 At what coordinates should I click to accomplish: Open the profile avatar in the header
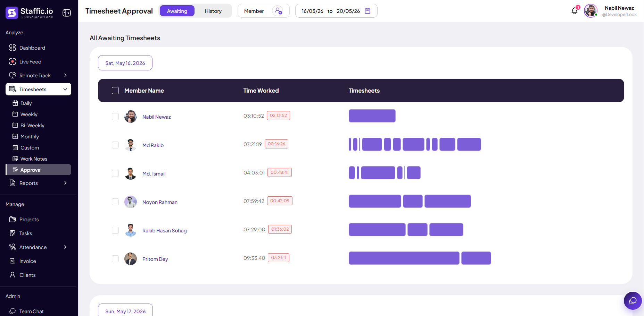(x=591, y=11)
